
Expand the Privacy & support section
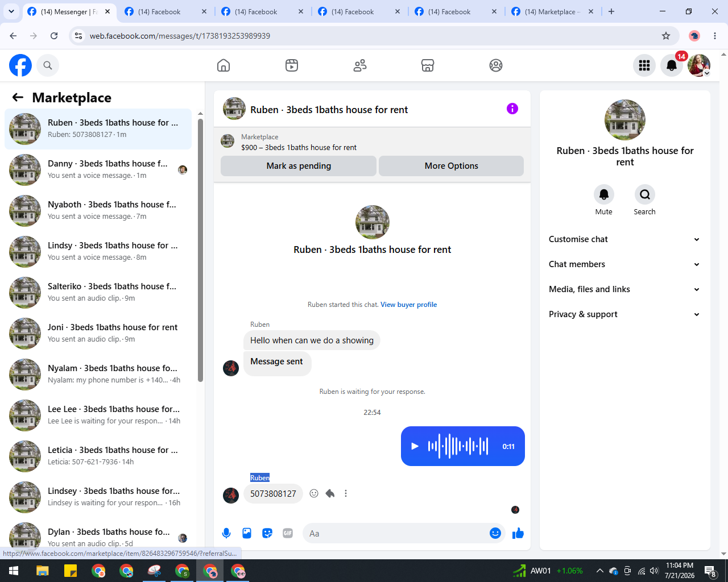pyautogui.click(x=624, y=314)
